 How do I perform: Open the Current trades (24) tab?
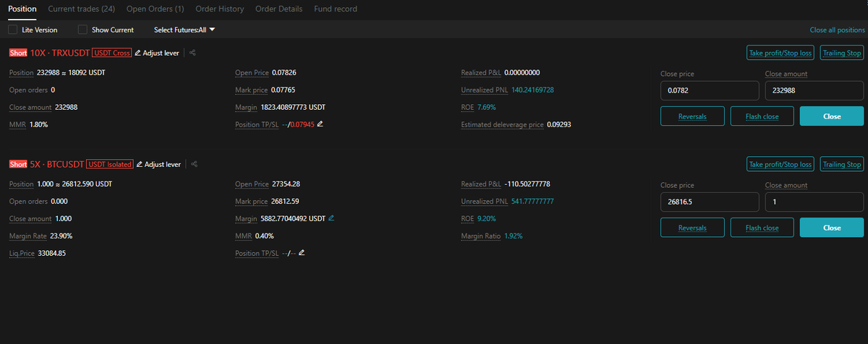pos(81,9)
